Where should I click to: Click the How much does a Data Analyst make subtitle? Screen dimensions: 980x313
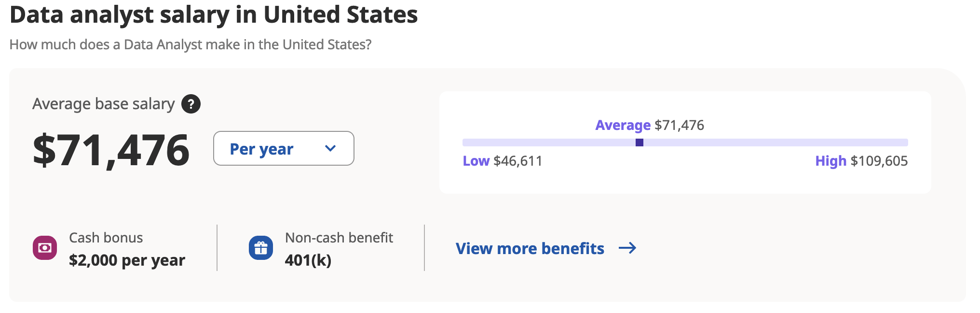point(191,44)
